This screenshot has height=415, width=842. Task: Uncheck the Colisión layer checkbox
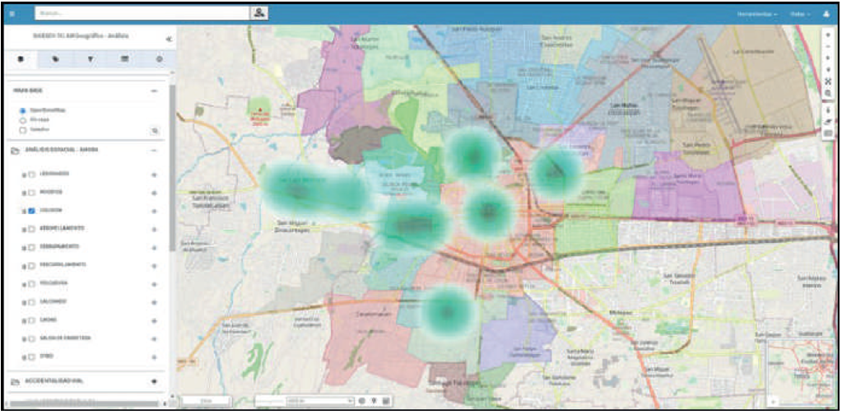32,211
